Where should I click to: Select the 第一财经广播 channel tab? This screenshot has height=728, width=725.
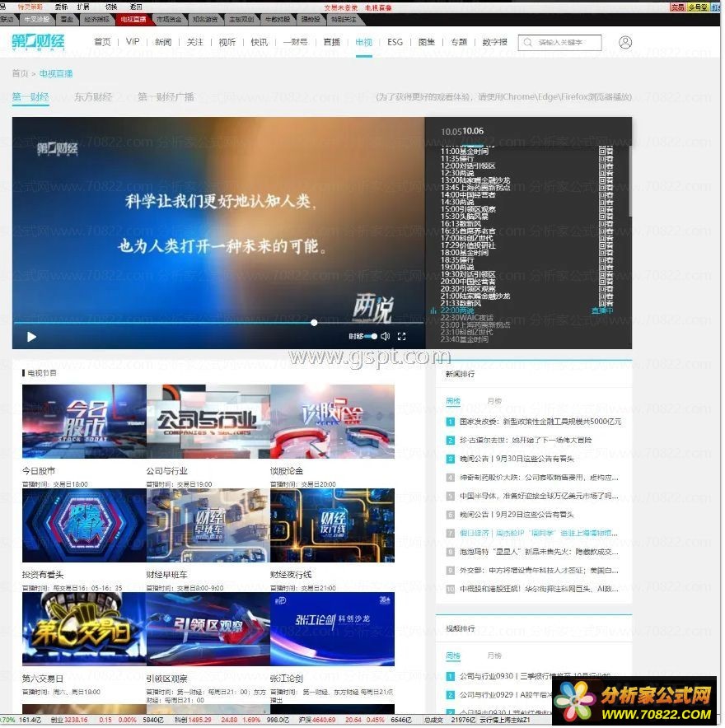[x=166, y=96]
